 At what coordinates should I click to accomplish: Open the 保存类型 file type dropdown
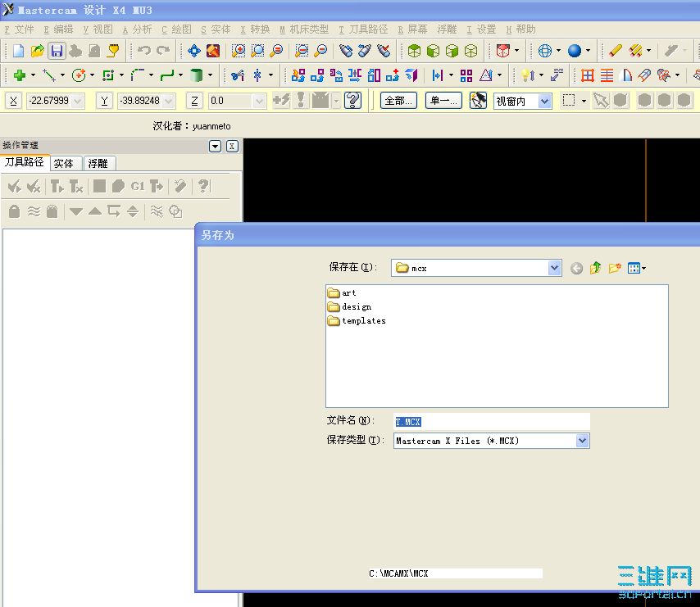(x=582, y=441)
